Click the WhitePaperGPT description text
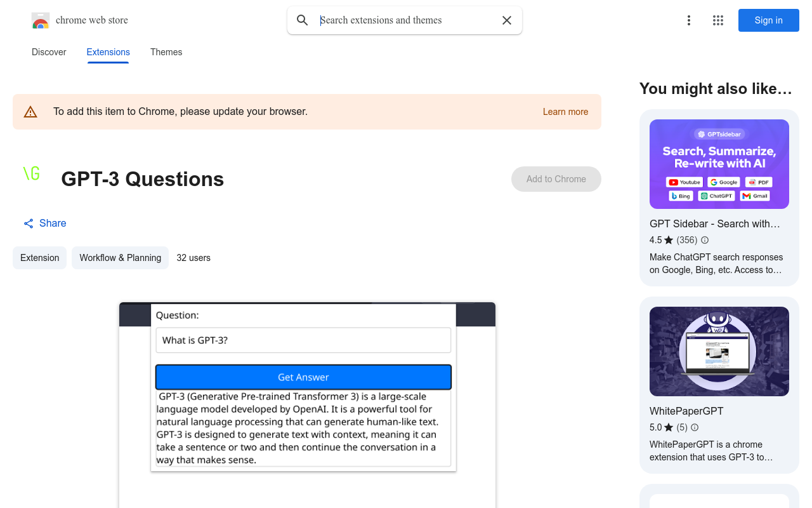This screenshot has width=812, height=508. (x=711, y=451)
